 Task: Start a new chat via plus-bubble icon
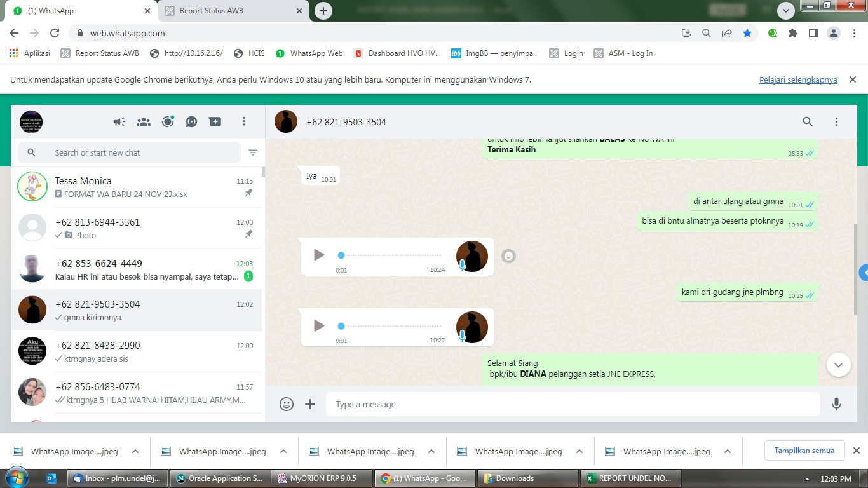(x=215, y=122)
